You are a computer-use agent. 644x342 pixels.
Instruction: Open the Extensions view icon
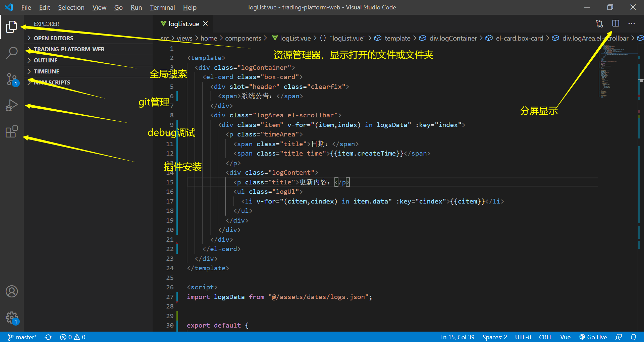(11, 131)
